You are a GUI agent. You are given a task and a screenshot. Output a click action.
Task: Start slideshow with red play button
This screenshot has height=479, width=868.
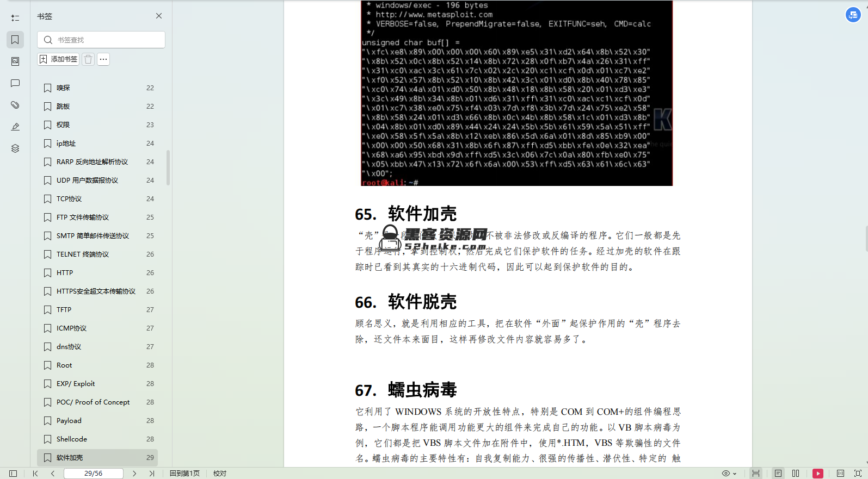(x=818, y=474)
